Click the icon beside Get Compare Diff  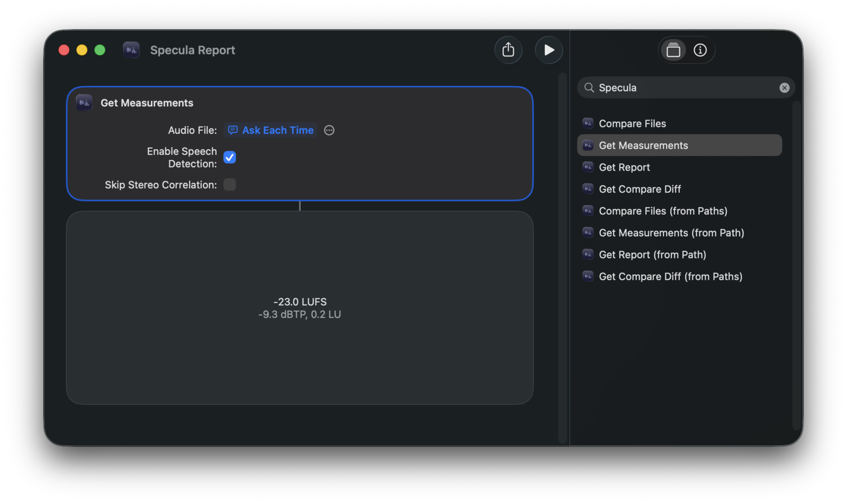588,188
